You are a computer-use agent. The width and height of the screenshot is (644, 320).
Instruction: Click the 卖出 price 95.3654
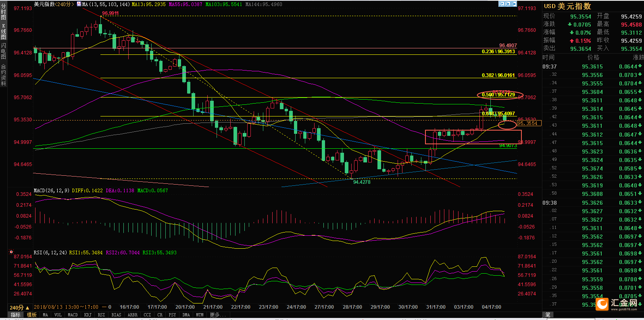[x=581, y=49]
